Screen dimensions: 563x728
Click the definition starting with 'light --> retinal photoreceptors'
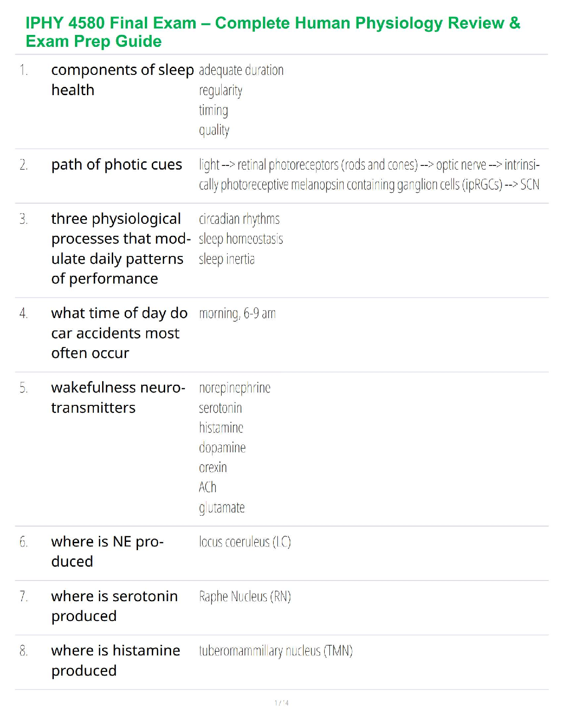(369, 175)
